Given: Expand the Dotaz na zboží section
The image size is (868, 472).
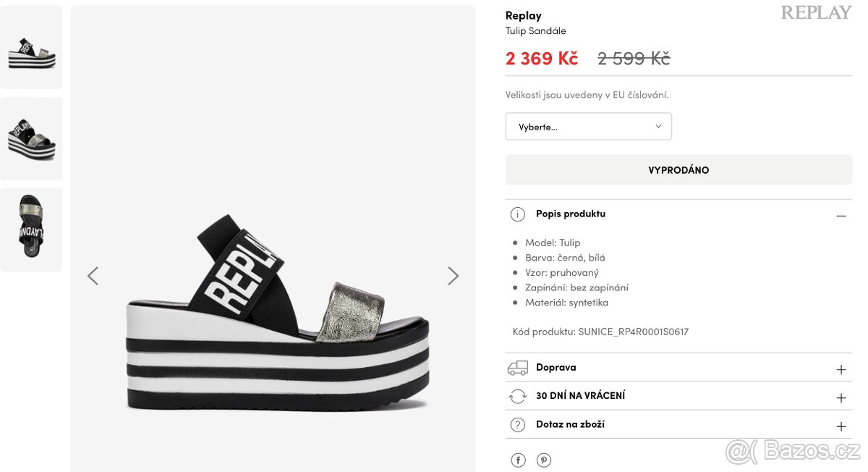Looking at the screenshot, I should tap(841, 426).
